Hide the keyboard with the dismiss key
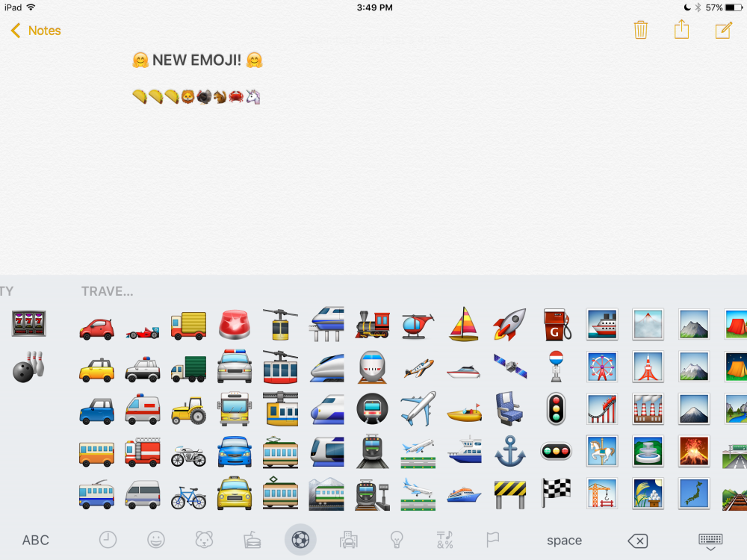 [x=710, y=541]
